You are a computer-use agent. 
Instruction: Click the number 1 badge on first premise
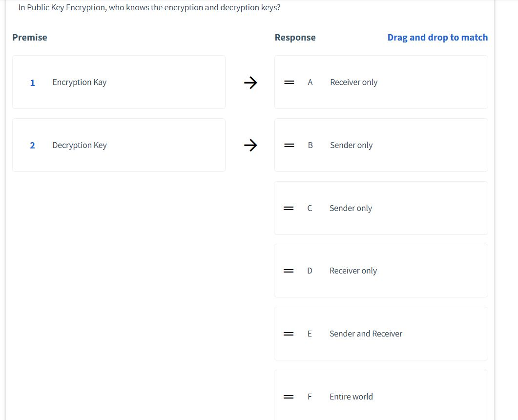point(32,83)
